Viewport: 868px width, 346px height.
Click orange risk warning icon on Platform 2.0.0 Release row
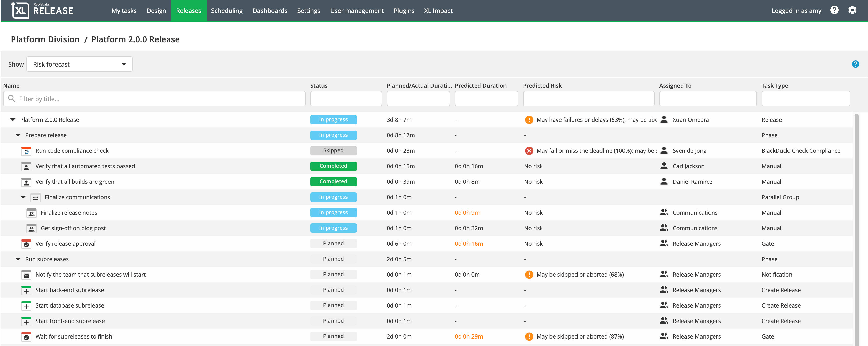pyautogui.click(x=529, y=120)
